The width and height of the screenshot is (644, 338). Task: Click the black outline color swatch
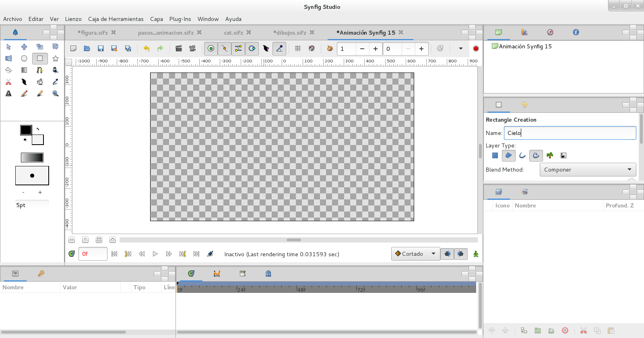point(26,130)
